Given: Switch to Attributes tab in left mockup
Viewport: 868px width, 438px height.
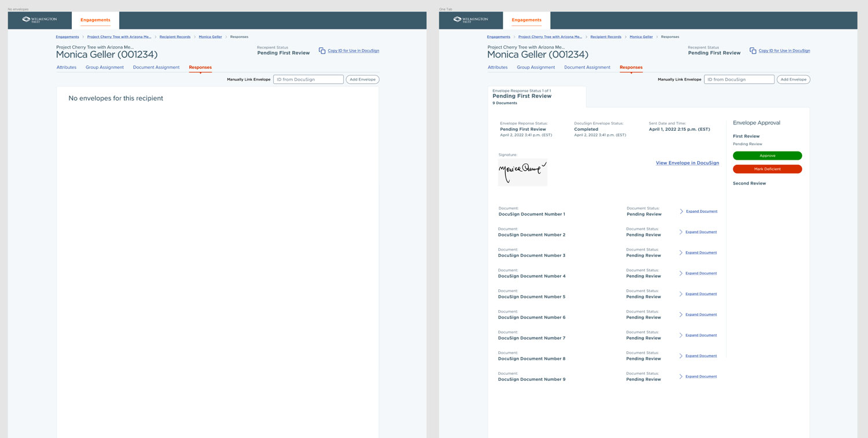Looking at the screenshot, I should 67,67.
